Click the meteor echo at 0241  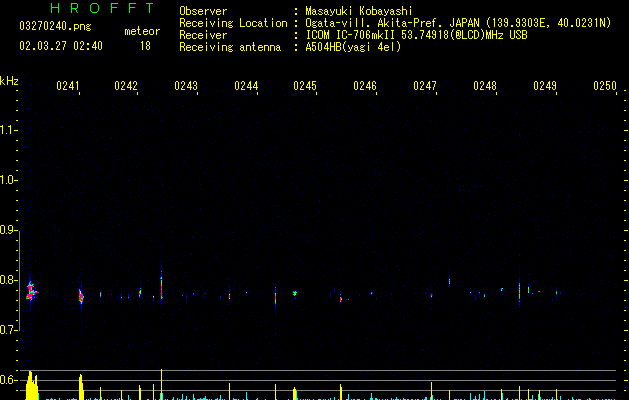[x=81, y=296]
